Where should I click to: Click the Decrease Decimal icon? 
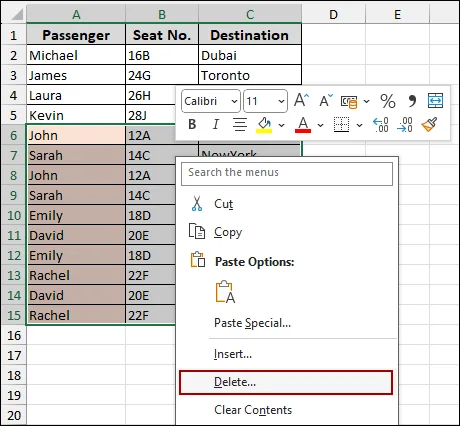(405, 125)
